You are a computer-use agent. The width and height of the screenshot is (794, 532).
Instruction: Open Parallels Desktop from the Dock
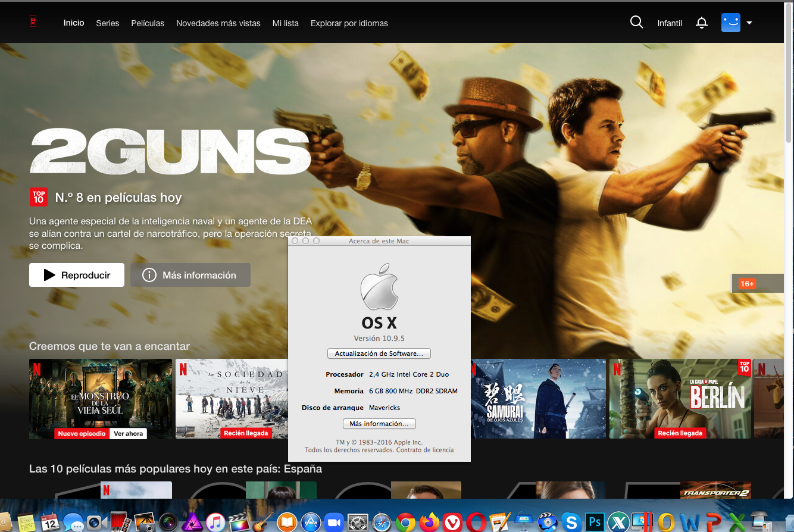(x=642, y=521)
